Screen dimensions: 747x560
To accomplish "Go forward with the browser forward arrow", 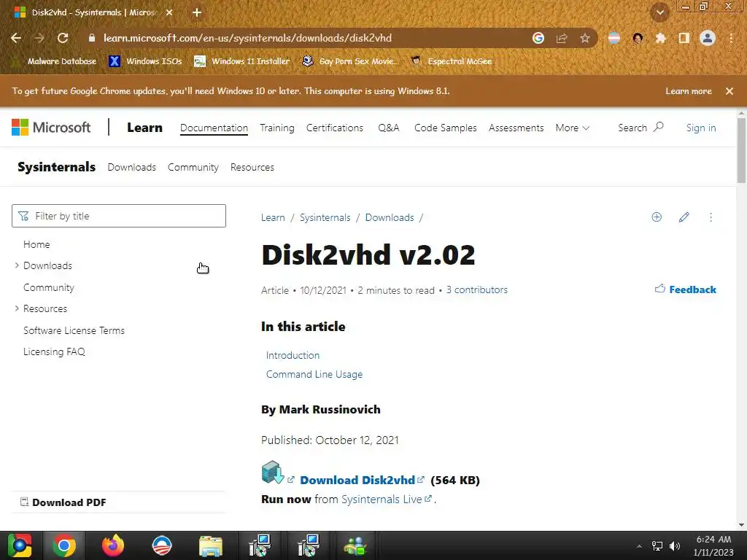I will click(39, 38).
